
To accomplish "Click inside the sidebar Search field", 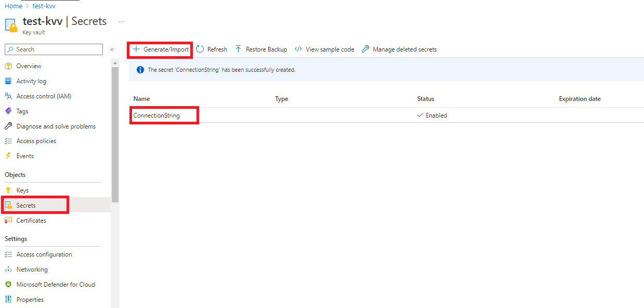I will [52, 49].
